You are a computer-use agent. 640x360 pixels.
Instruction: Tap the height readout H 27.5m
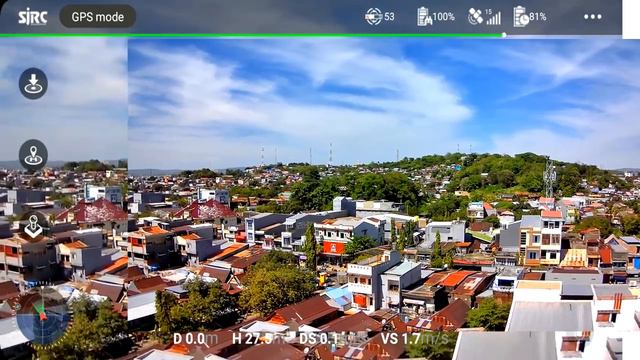click(259, 338)
